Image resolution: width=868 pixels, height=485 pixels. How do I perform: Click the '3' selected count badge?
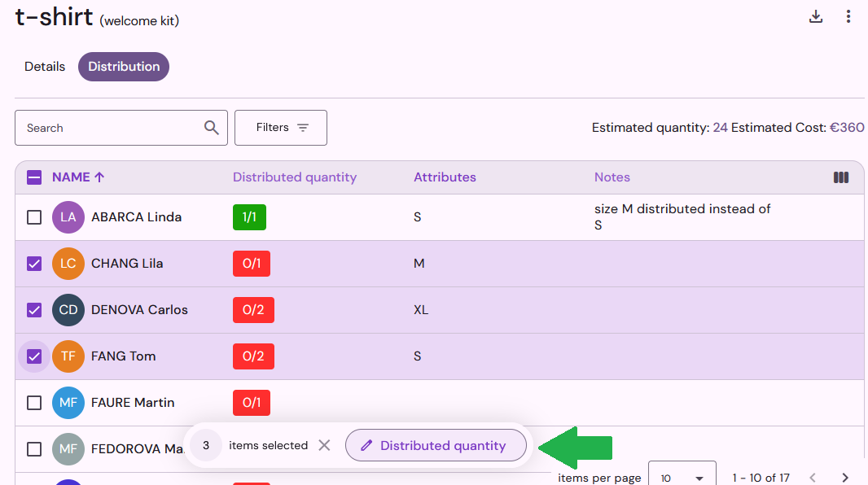point(206,445)
